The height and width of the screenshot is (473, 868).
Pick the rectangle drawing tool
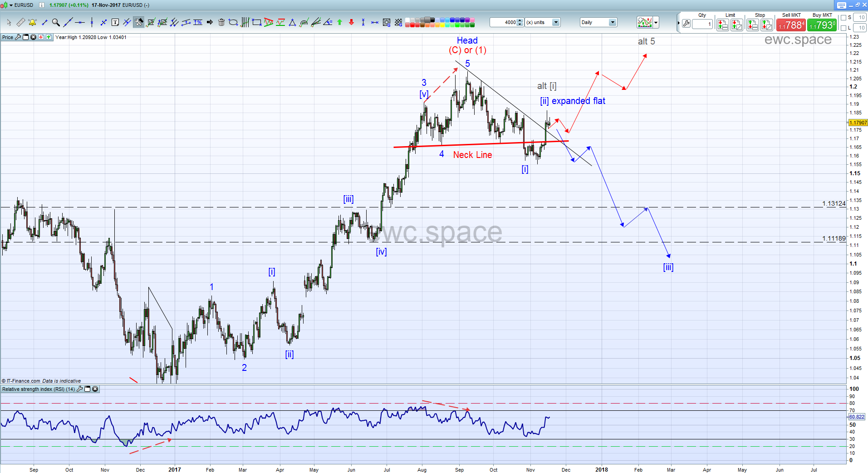pyautogui.click(x=256, y=22)
